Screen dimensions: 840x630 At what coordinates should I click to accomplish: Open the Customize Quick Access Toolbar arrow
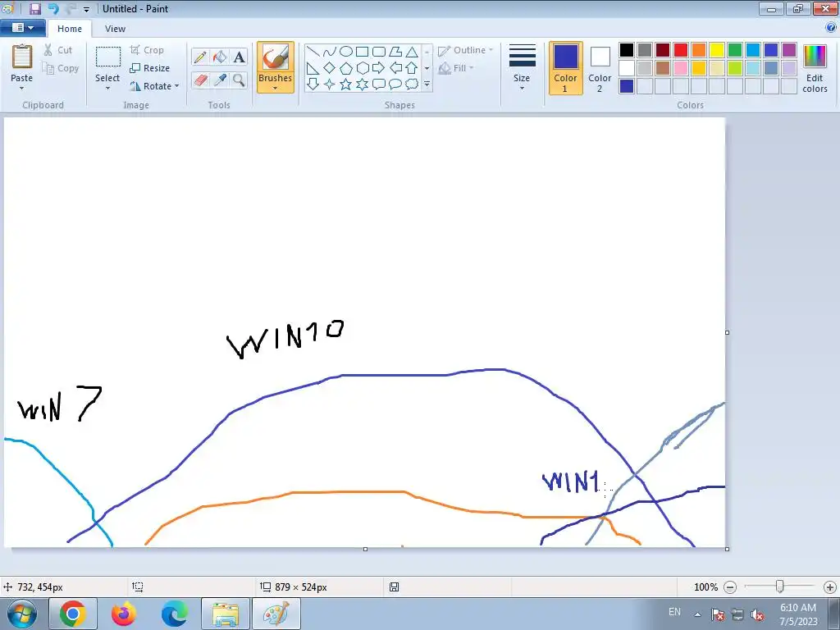[x=86, y=9]
